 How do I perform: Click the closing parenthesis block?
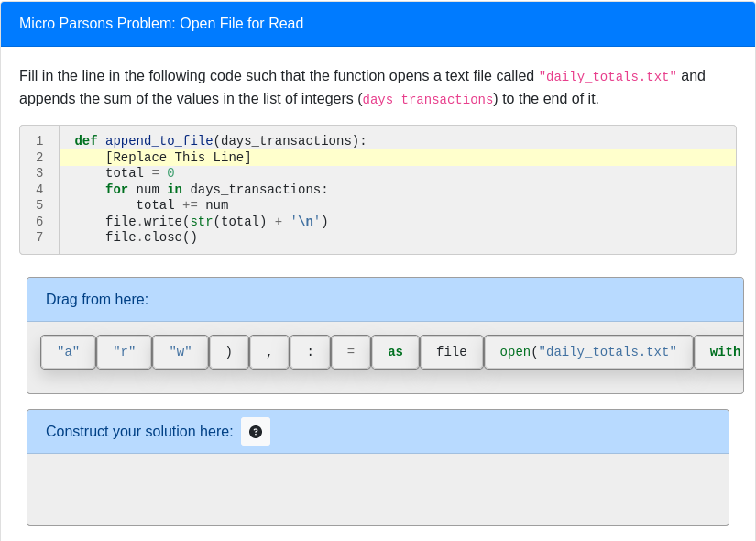[229, 352]
